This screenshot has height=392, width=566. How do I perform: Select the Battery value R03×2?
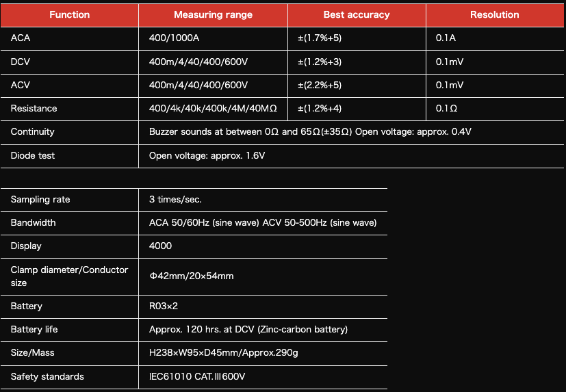tap(164, 306)
